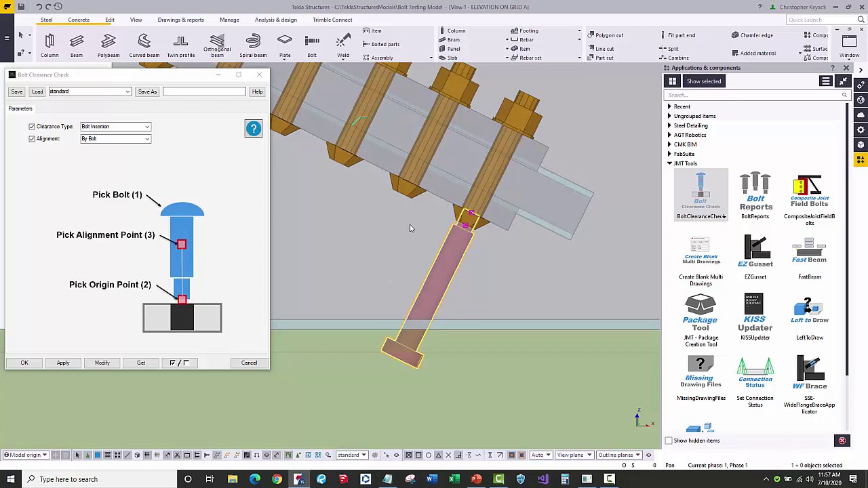Screen dimensions: 868x488
Task: Activate the Bolt tool in ribbon
Action: click(312, 46)
